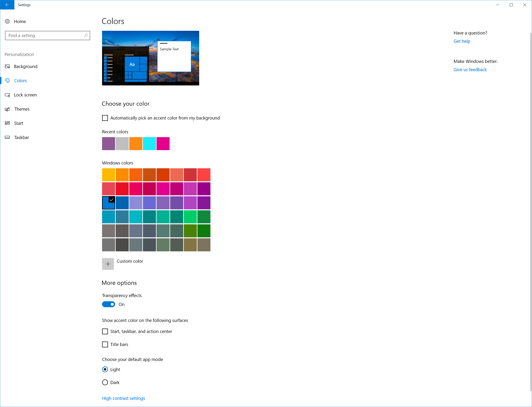
Task: Click the Custom color button
Action: point(108,263)
